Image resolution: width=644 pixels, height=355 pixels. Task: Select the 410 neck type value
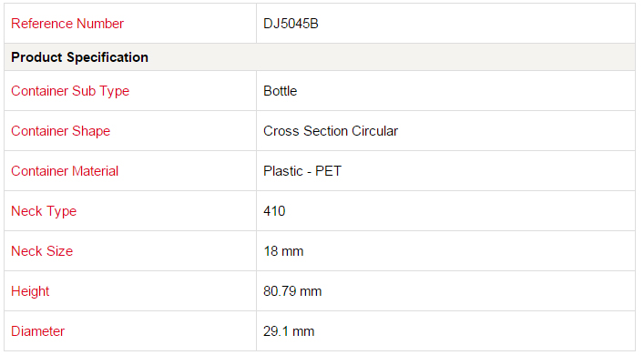pyautogui.click(x=274, y=211)
